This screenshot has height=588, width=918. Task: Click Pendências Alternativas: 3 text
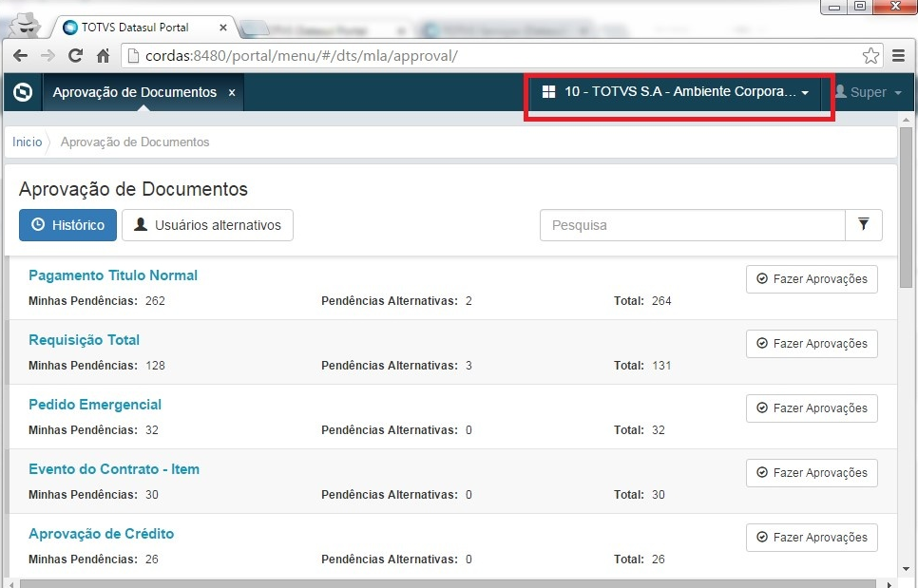[396, 366]
